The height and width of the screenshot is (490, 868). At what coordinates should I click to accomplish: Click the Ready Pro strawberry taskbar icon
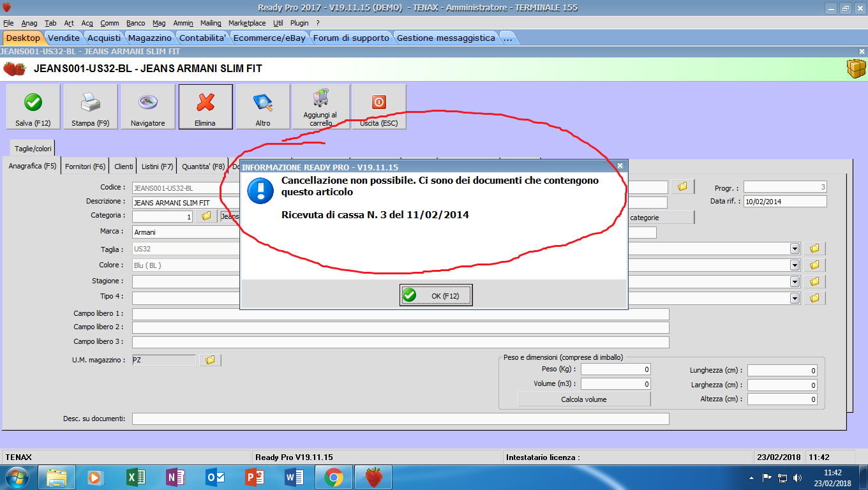click(x=374, y=477)
